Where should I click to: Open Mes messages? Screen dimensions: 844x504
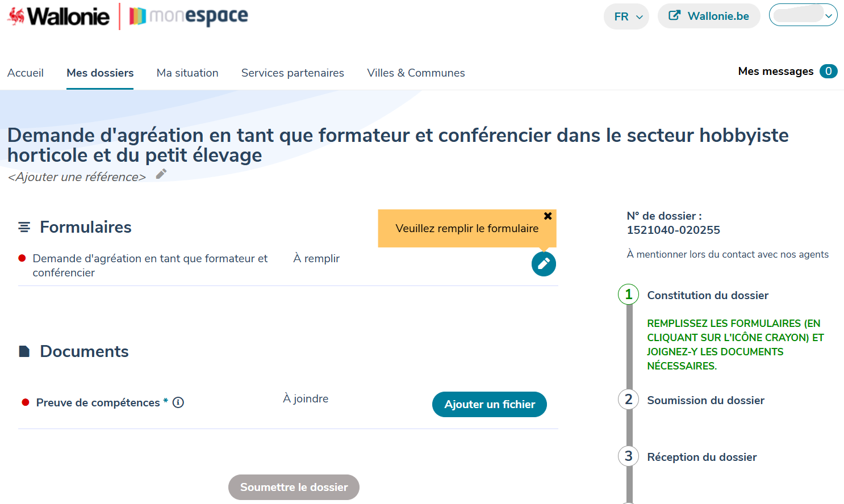775,71
